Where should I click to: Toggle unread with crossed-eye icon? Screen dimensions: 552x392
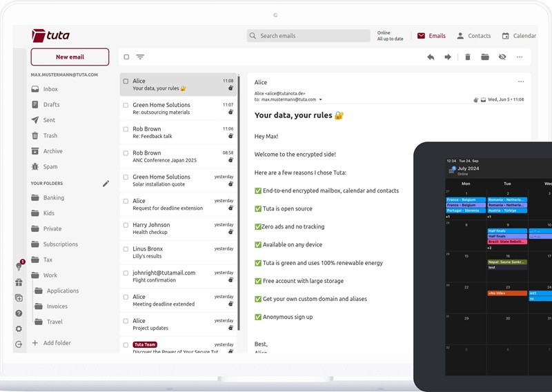pos(502,57)
